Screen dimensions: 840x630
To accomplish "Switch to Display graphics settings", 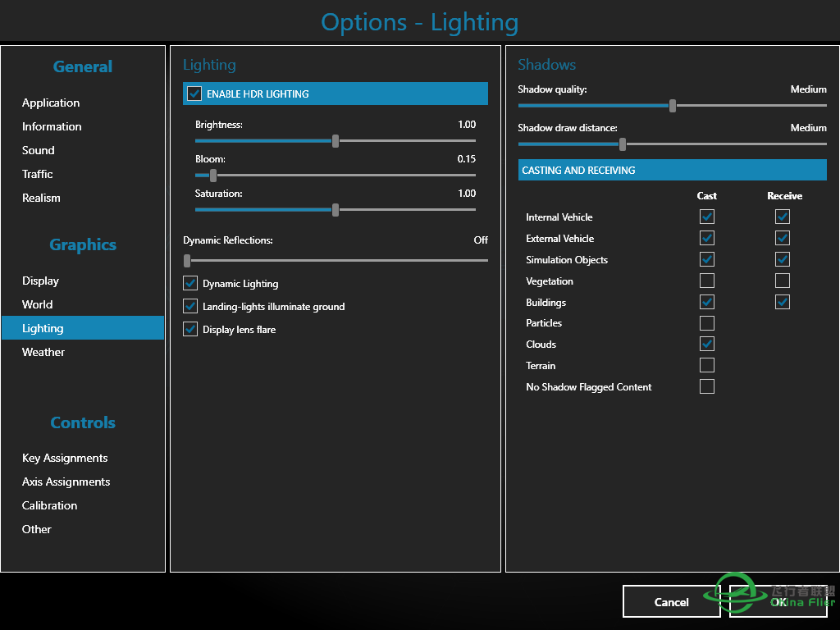I will (x=40, y=281).
